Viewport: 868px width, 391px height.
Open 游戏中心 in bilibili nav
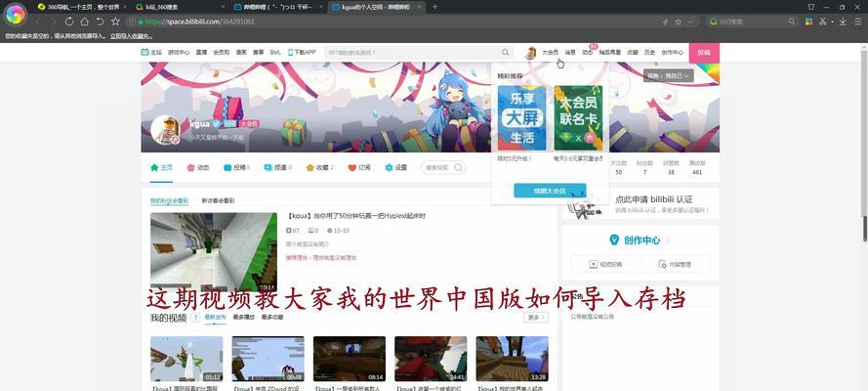(x=179, y=52)
